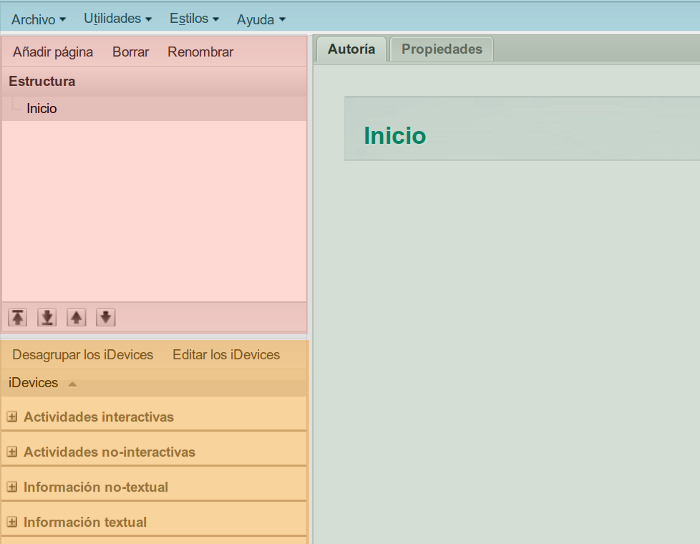Click the plain up arrow move-node icon
The height and width of the screenshot is (544, 700).
pyautogui.click(x=76, y=317)
